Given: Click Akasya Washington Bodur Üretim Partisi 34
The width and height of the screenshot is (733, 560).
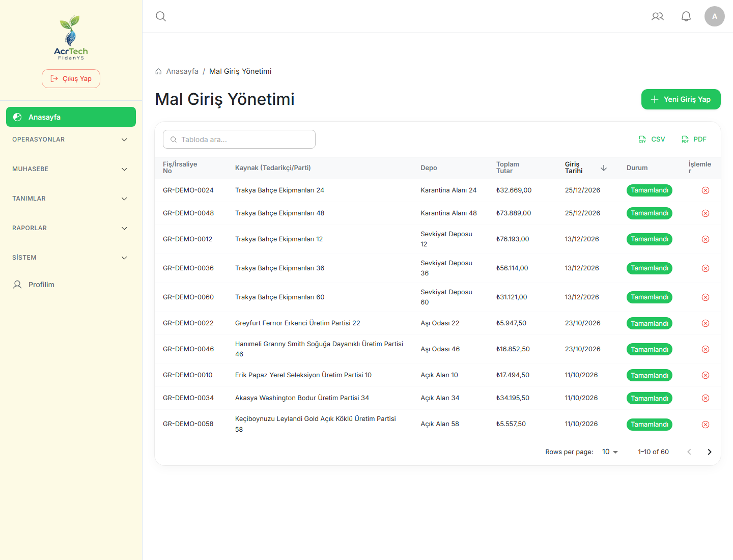Looking at the screenshot, I should pyautogui.click(x=302, y=398).
